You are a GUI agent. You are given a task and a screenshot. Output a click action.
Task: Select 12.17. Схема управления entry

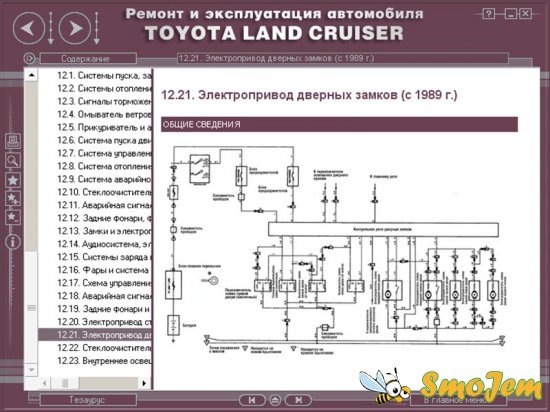pyautogui.click(x=104, y=283)
